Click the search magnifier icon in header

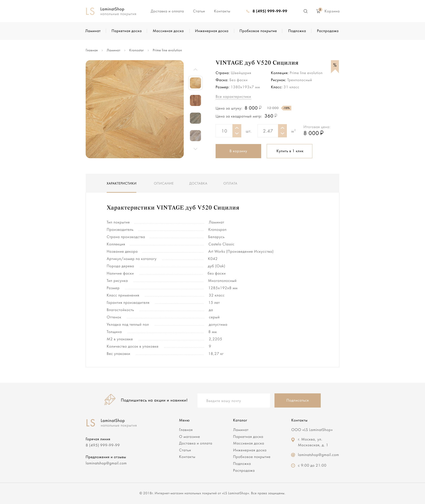305,11
